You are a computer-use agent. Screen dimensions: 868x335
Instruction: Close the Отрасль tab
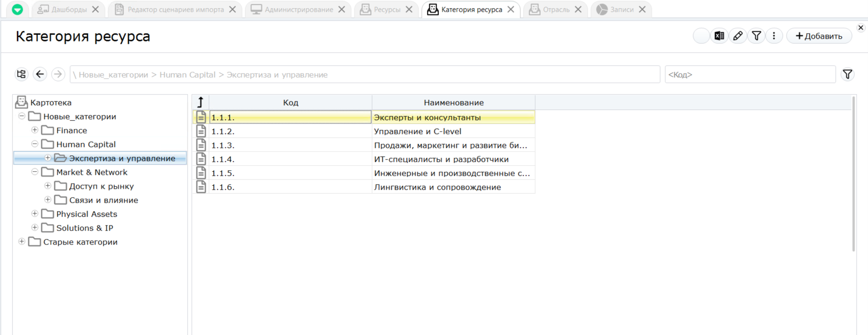click(578, 9)
